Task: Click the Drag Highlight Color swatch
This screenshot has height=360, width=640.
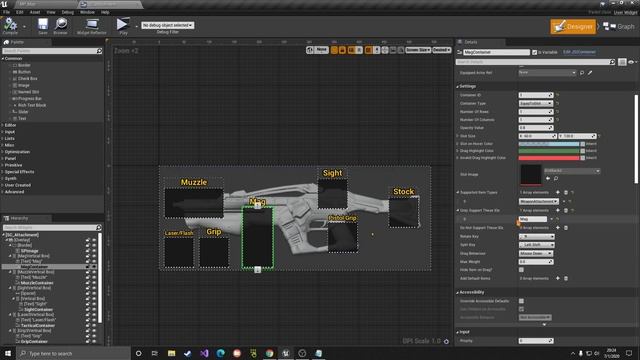Action: point(549,151)
